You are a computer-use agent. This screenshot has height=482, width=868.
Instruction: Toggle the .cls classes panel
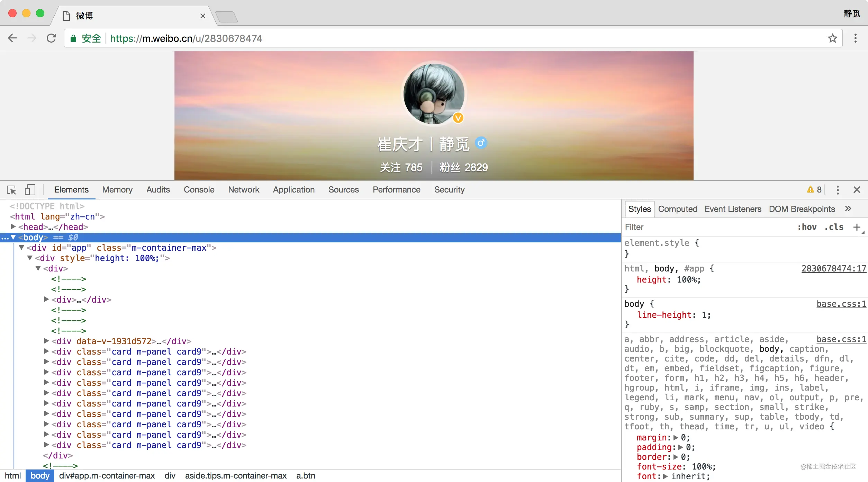[834, 227]
